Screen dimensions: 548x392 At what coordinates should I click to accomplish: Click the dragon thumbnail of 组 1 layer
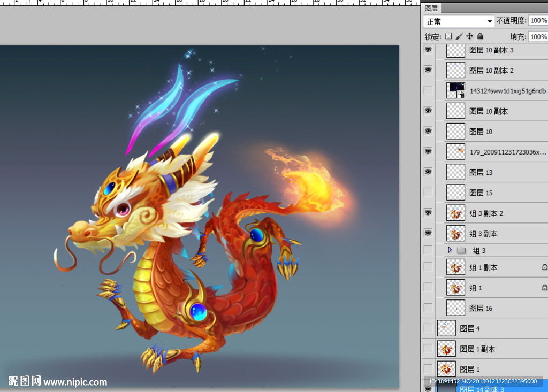[x=456, y=288]
